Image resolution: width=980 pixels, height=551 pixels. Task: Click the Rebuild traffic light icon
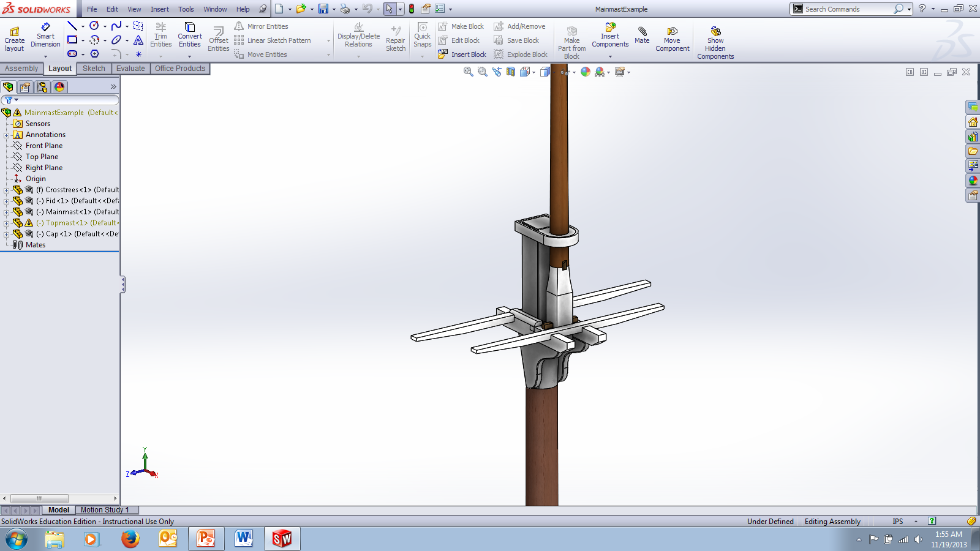click(412, 9)
